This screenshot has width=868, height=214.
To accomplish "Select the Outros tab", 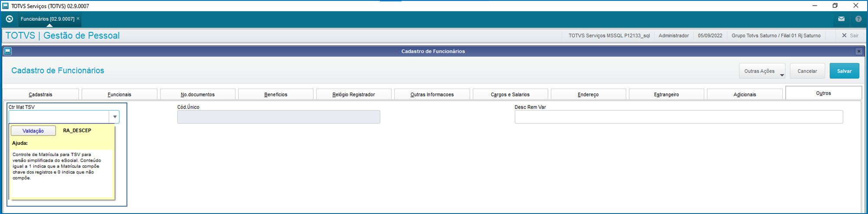I will (x=823, y=93).
